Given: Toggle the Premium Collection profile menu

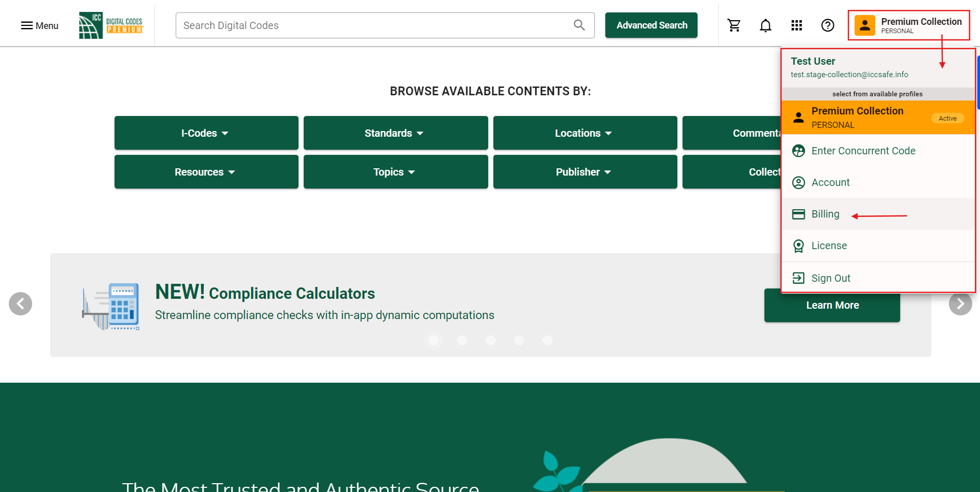Looking at the screenshot, I should pos(909,25).
